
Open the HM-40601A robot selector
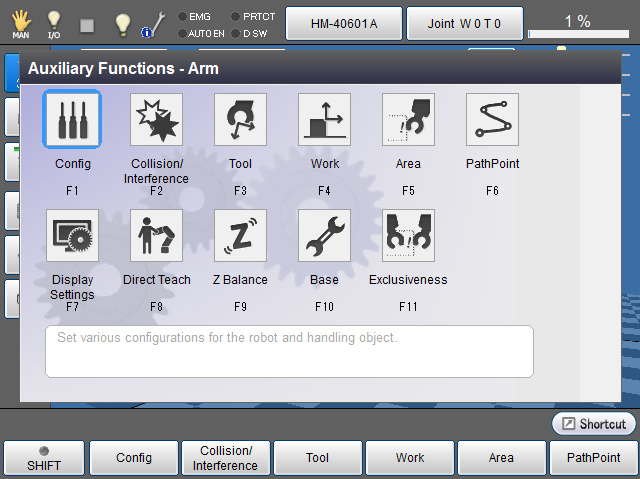click(x=344, y=22)
